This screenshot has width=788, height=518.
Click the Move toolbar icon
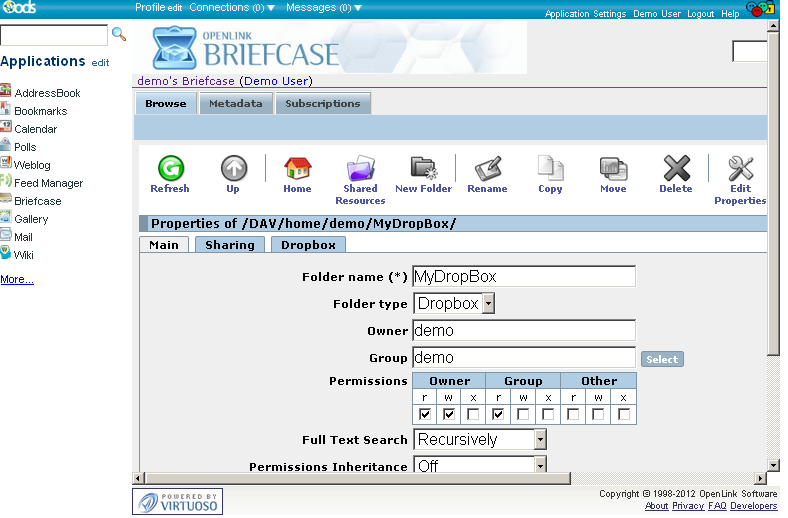pyautogui.click(x=613, y=169)
